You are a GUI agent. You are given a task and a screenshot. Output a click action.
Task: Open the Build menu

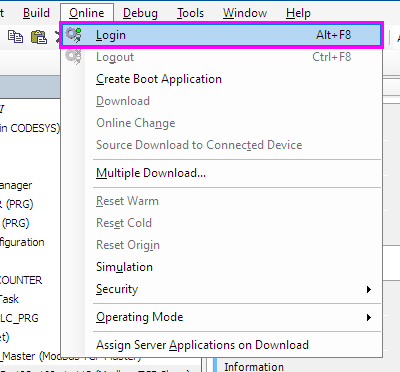click(36, 13)
